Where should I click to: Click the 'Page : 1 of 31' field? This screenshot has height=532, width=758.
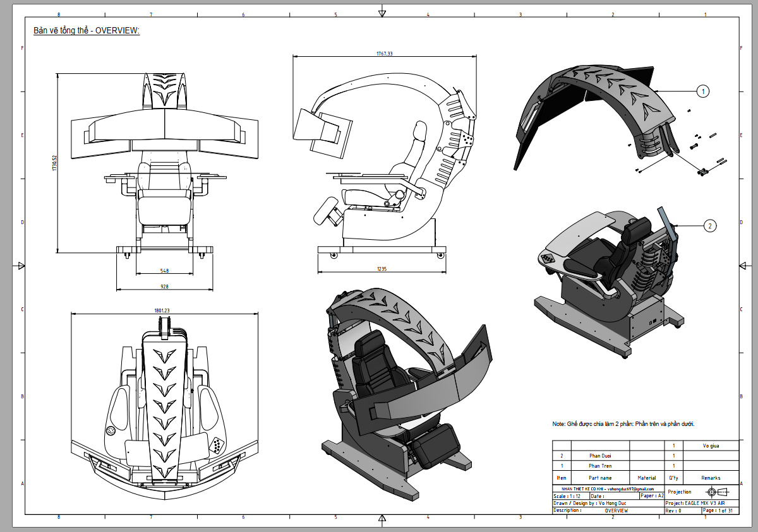719,511
